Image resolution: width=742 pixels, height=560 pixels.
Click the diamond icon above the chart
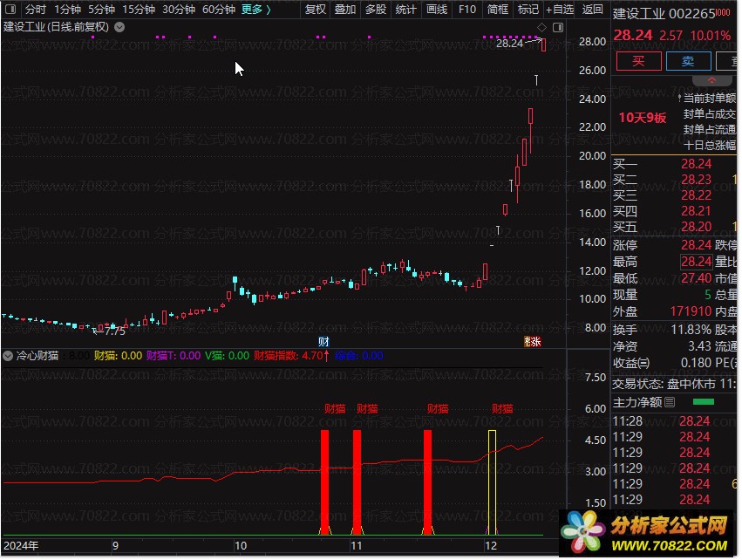click(541, 27)
